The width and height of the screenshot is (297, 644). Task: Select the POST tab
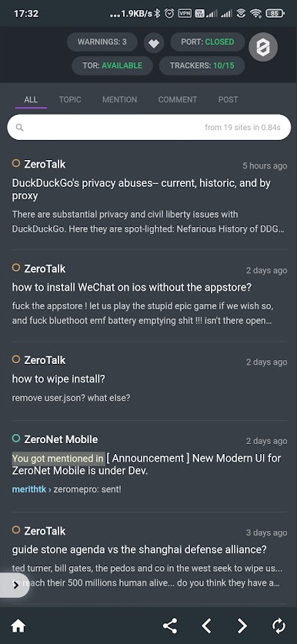click(228, 99)
